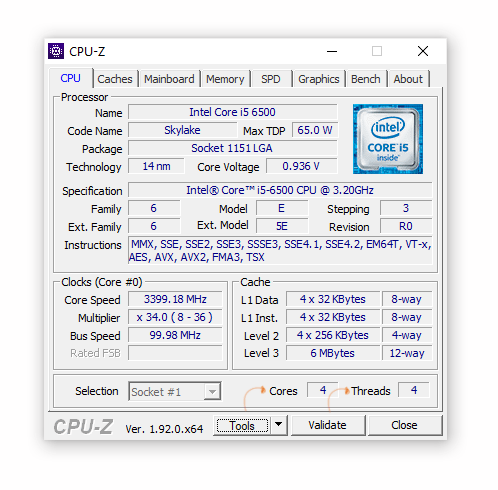This screenshot has height=490, width=498.
Task: Switch to the Caches tab
Action: pos(115,79)
